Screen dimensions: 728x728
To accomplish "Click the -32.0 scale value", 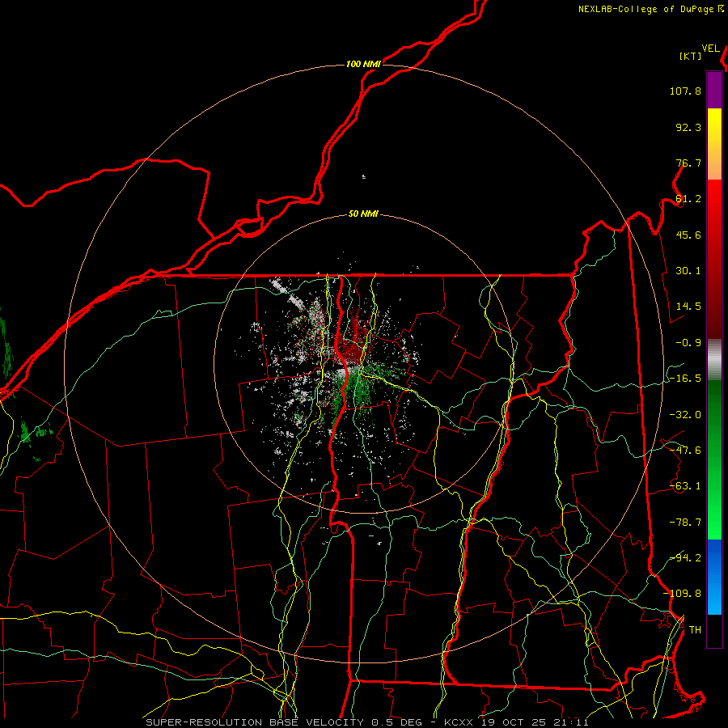I will coord(685,415).
